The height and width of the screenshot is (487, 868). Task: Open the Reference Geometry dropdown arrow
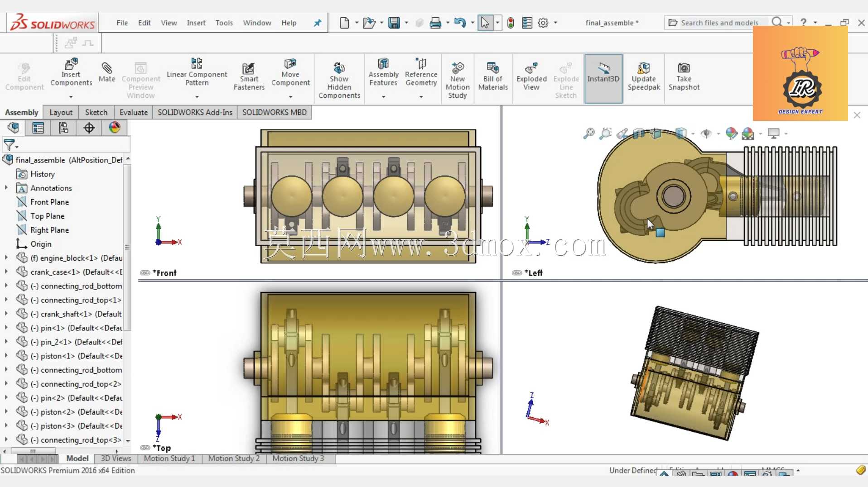click(421, 96)
